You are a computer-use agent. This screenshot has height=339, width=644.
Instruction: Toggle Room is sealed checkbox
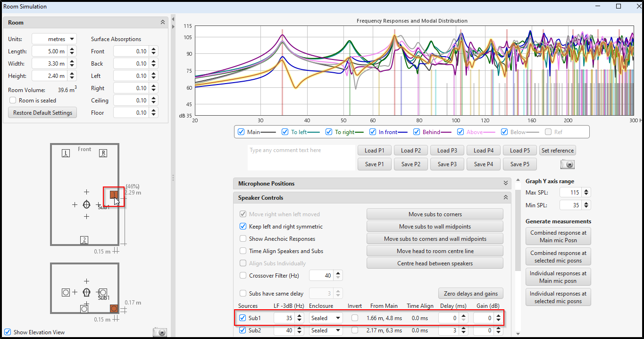[x=13, y=100]
